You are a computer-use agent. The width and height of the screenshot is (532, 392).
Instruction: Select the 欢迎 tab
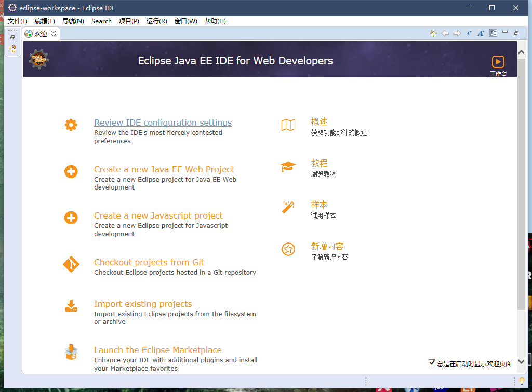(x=41, y=34)
